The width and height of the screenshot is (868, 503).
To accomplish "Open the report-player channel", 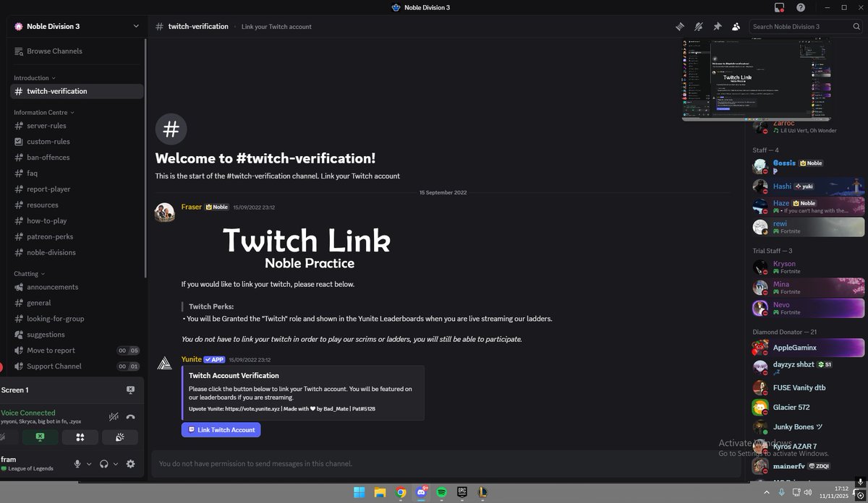I will (77, 189).
